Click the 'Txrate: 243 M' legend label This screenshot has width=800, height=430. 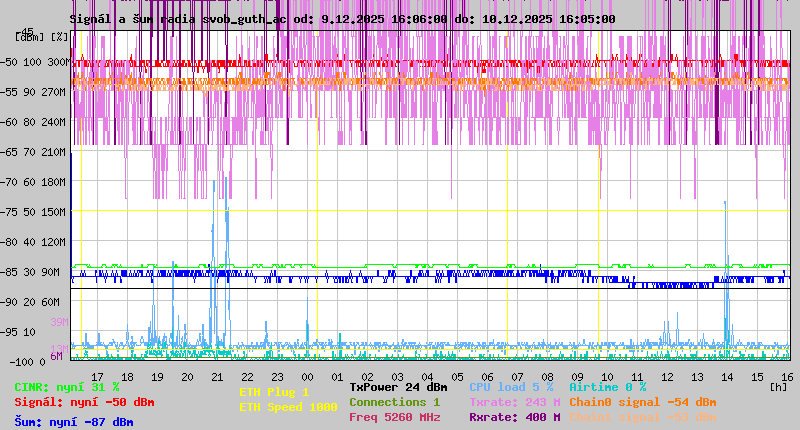(515, 402)
